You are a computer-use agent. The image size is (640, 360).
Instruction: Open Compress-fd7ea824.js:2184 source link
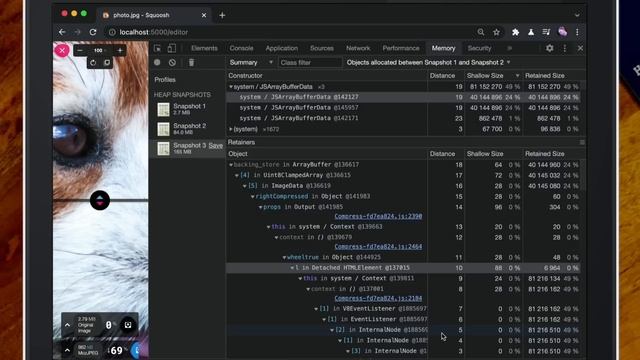click(378, 298)
